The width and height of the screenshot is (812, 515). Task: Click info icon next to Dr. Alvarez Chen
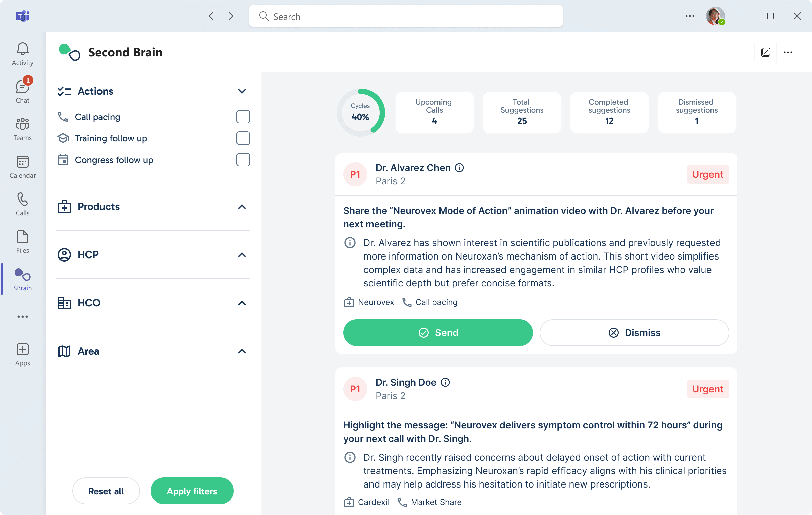point(459,168)
